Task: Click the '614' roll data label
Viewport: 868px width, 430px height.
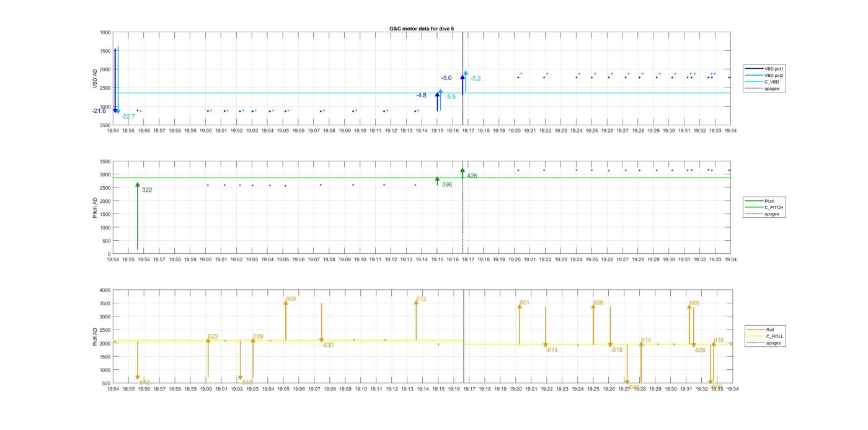Action: point(646,340)
